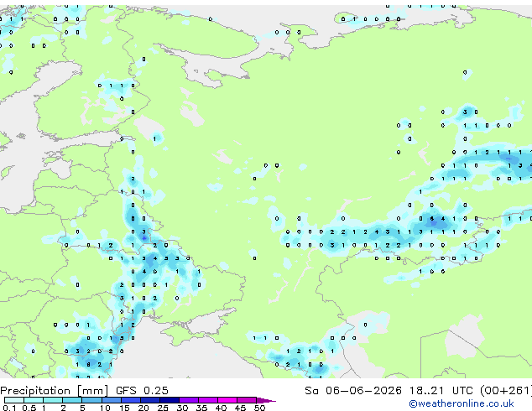This screenshot has width=532, height=411.
Task: Open the weatheronline.co.uk copyright link
Action: pyautogui.click(x=462, y=403)
